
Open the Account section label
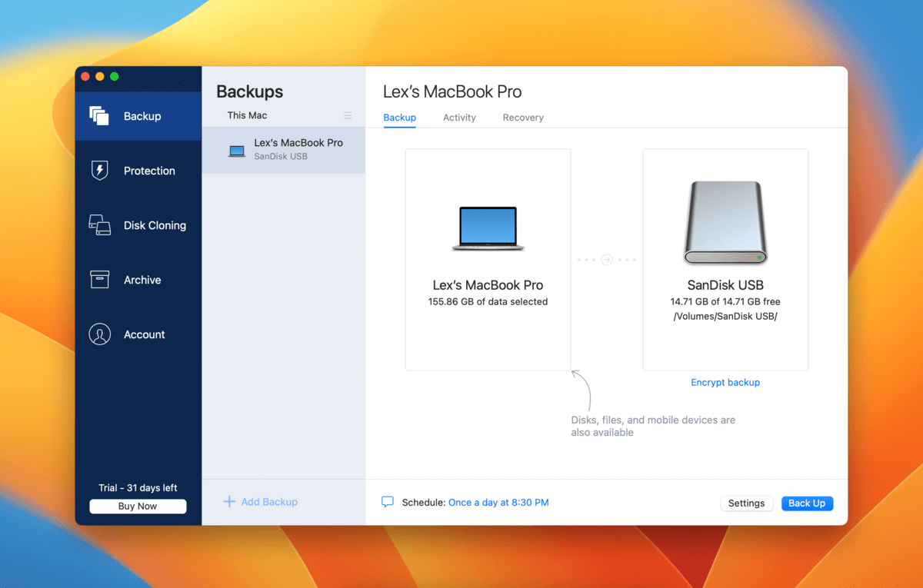point(145,334)
